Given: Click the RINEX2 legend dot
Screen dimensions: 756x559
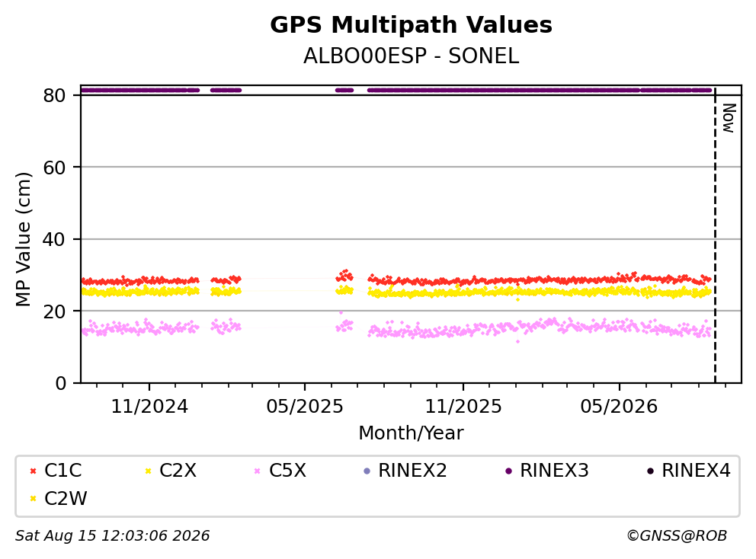Looking at the screenshot, I should click(367, 471).
